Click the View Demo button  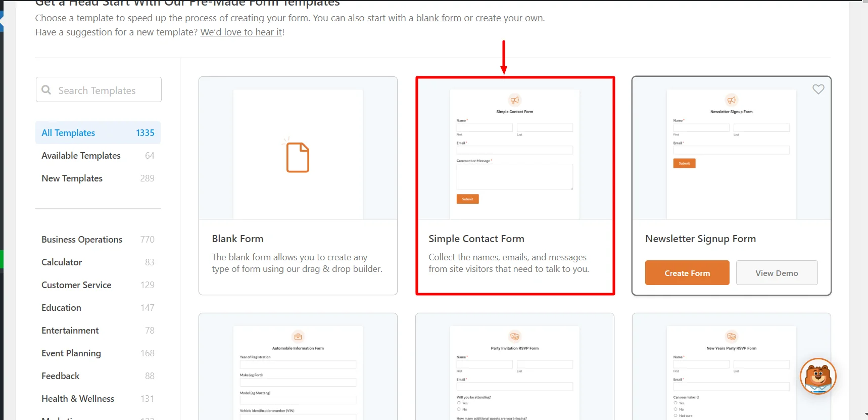pos(777,273)
